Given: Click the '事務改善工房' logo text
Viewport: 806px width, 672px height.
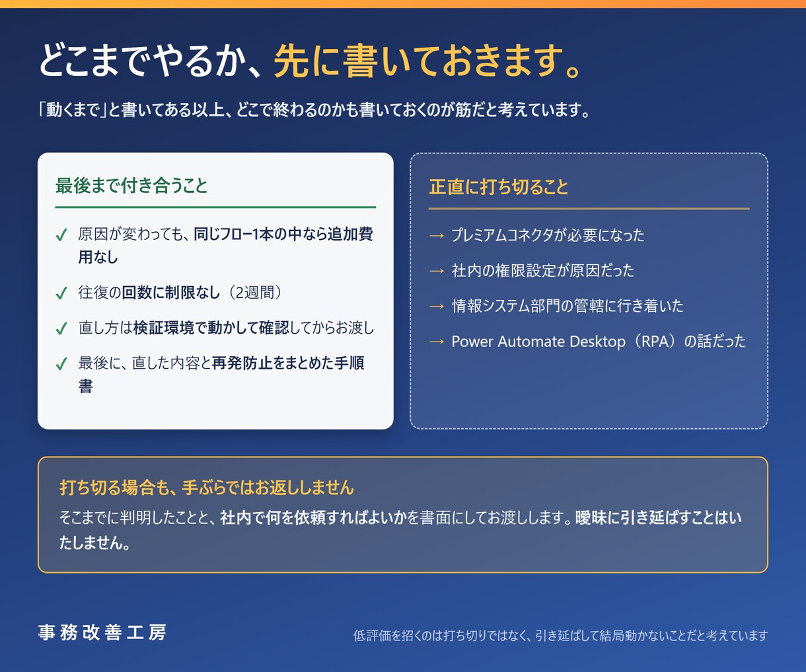Looking at the screenshot, I should tap(102, 633).
